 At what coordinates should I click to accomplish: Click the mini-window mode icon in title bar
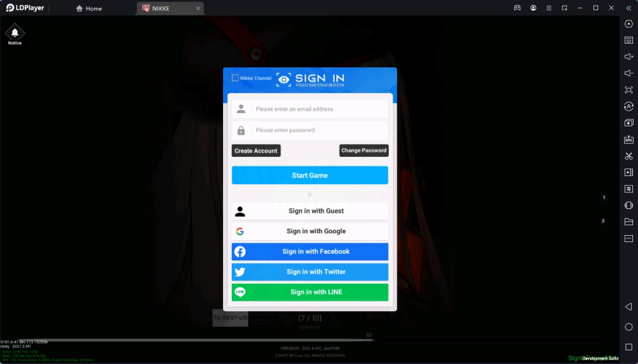point(564,7)
